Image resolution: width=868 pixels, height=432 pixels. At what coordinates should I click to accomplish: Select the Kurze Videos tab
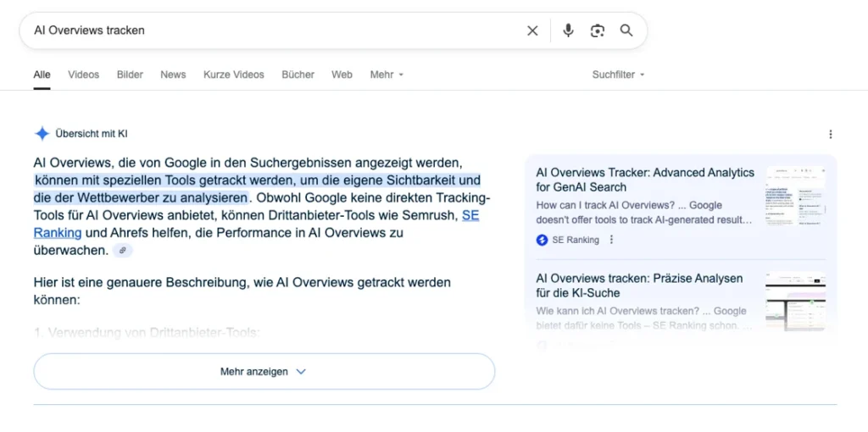[233, 75]
